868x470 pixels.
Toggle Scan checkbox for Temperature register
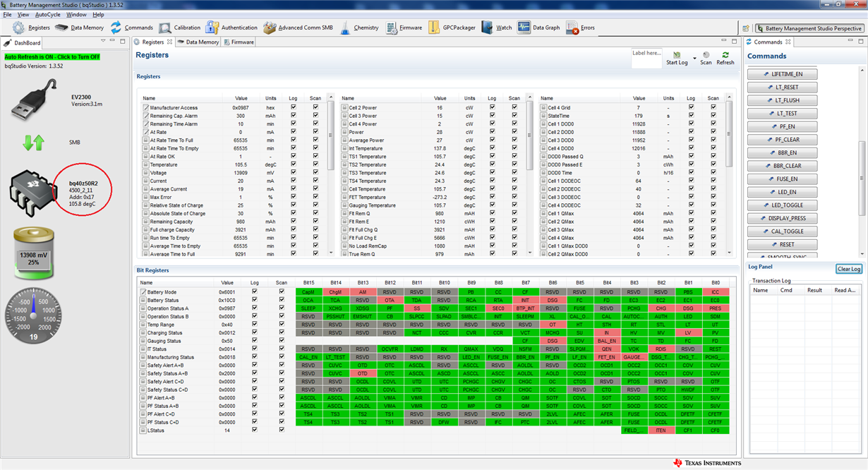315,164
